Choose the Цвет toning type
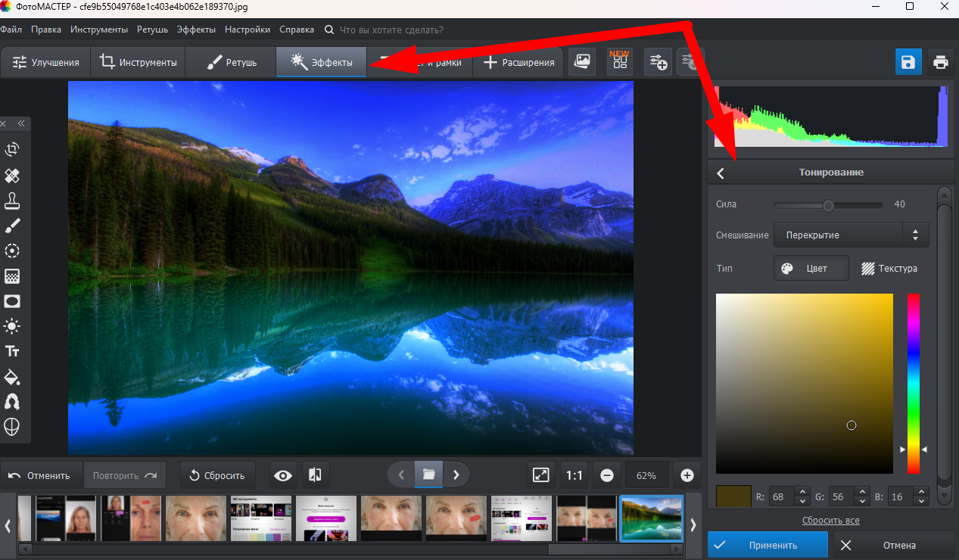Screen dimensions: 959x560 (x=811, y=269)
